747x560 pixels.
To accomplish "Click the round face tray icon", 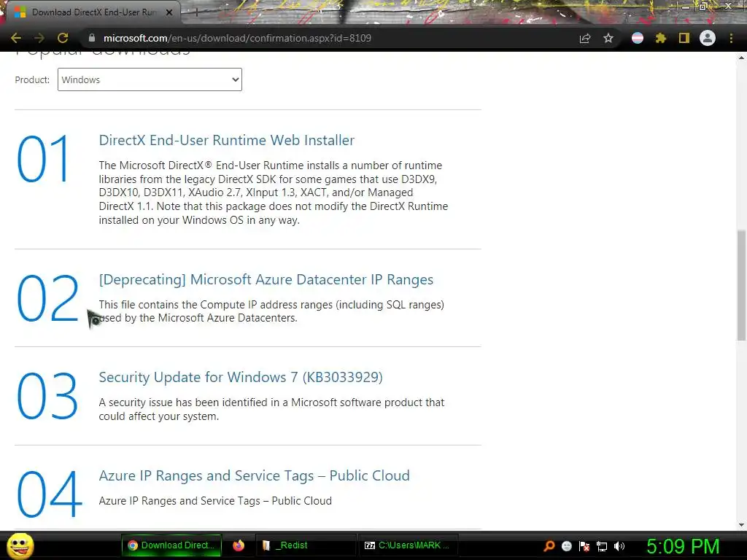I will [x=566, y=546].
